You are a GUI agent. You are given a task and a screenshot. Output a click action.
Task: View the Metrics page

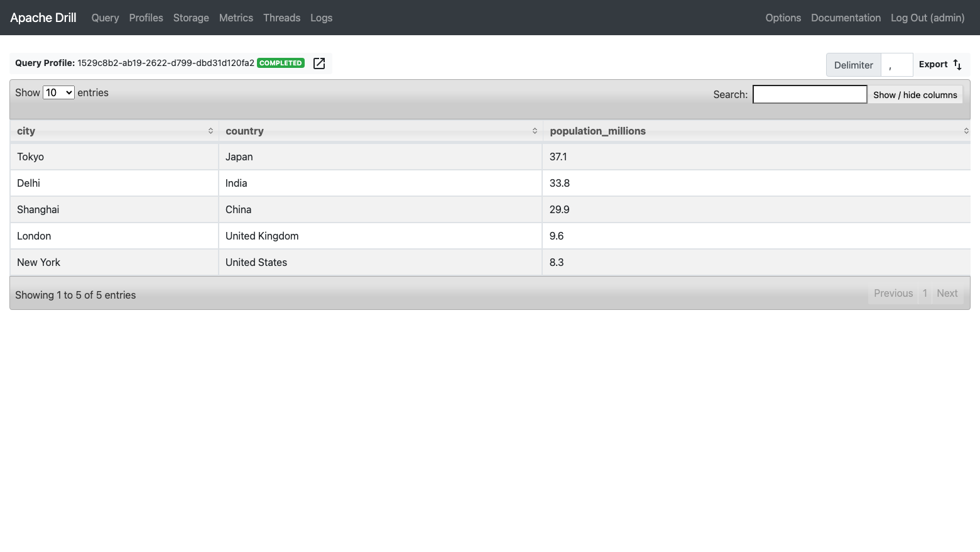click(236, 18)
